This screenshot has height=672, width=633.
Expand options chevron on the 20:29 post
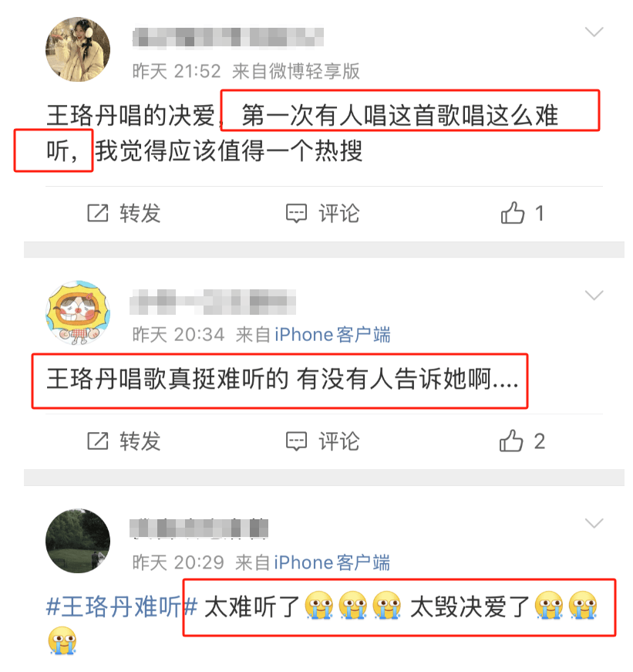coord(594,523)
